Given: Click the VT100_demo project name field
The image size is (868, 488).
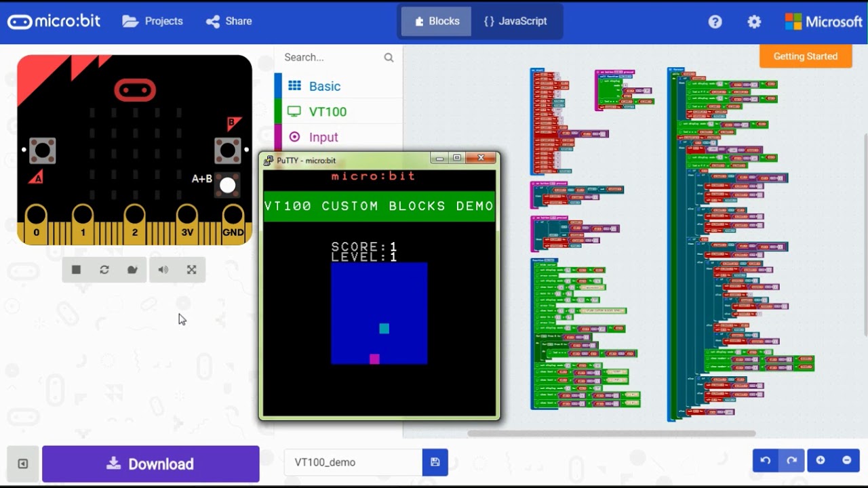Looking at the screenshot, I should tap(353, 462).
